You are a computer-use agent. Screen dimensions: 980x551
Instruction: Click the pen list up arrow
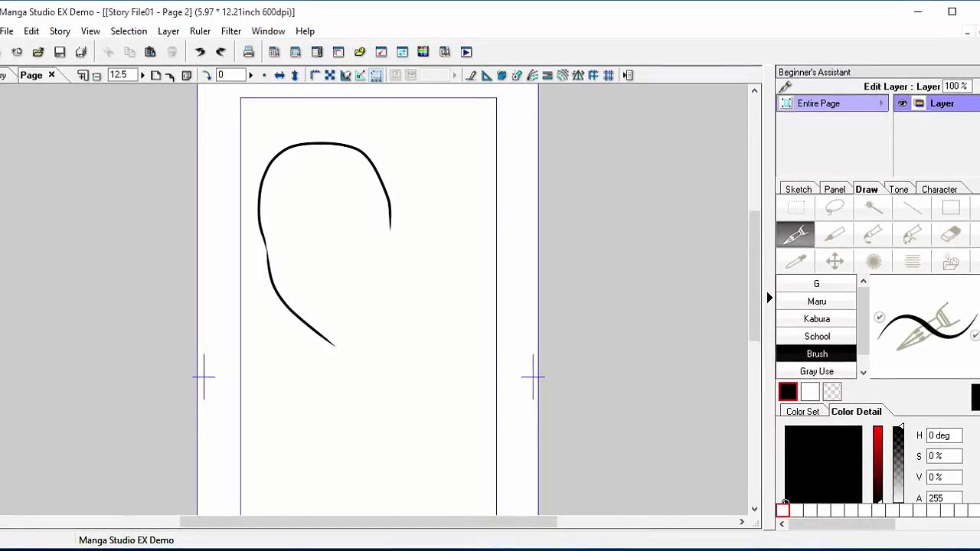(863, 282)
